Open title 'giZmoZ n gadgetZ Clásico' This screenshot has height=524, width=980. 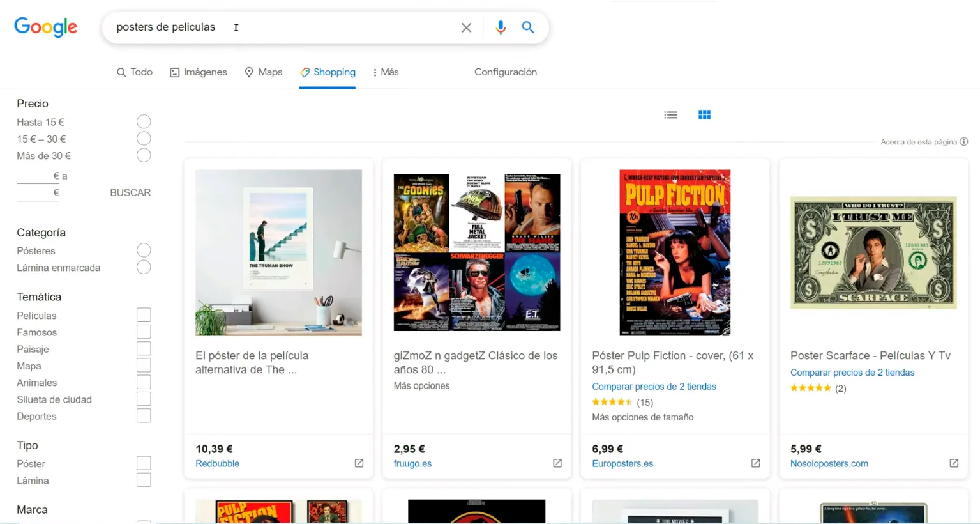[x=476, y=362]
